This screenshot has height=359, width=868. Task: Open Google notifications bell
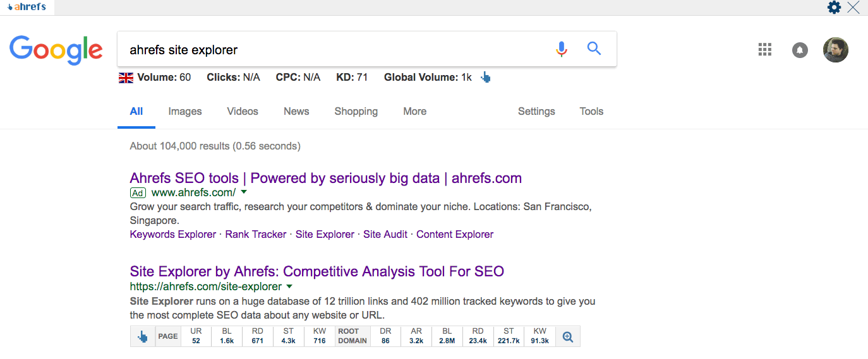(800, 50)
